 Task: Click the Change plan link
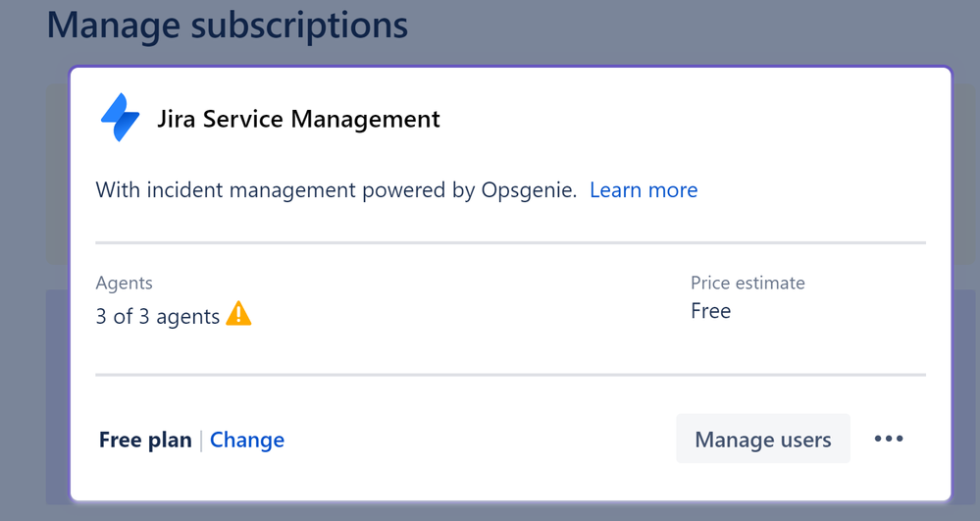tap(247, 440)
